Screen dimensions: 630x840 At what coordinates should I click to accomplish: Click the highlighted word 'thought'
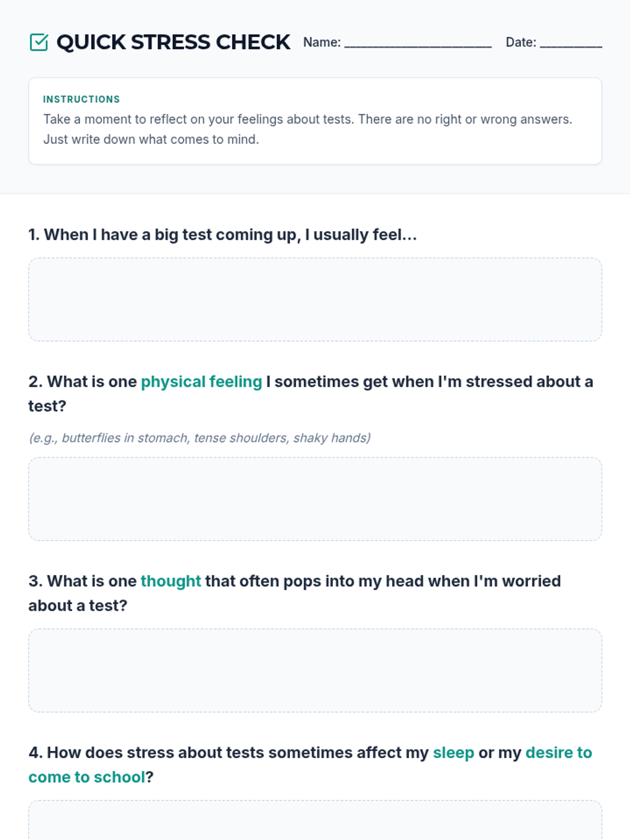click(171, 581)
